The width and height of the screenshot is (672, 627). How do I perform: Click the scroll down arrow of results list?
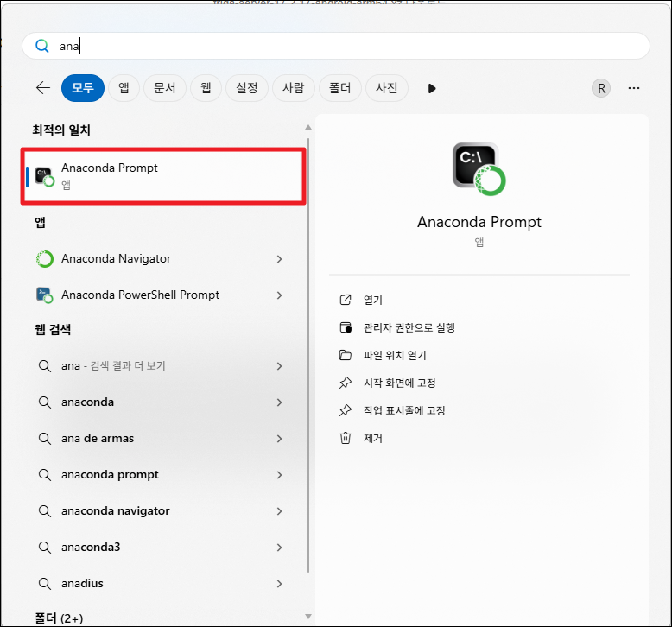[307, 617]
